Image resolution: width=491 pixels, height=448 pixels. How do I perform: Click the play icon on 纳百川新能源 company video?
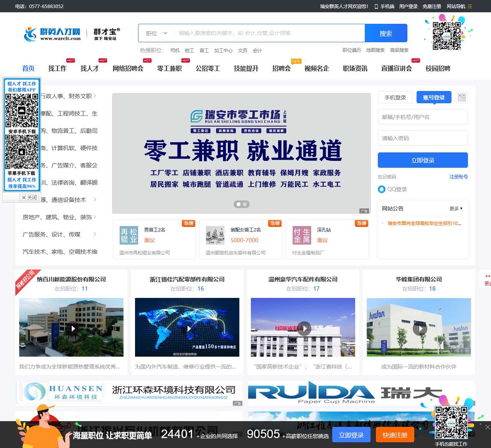pyautogui.click(x=73, y=329)
